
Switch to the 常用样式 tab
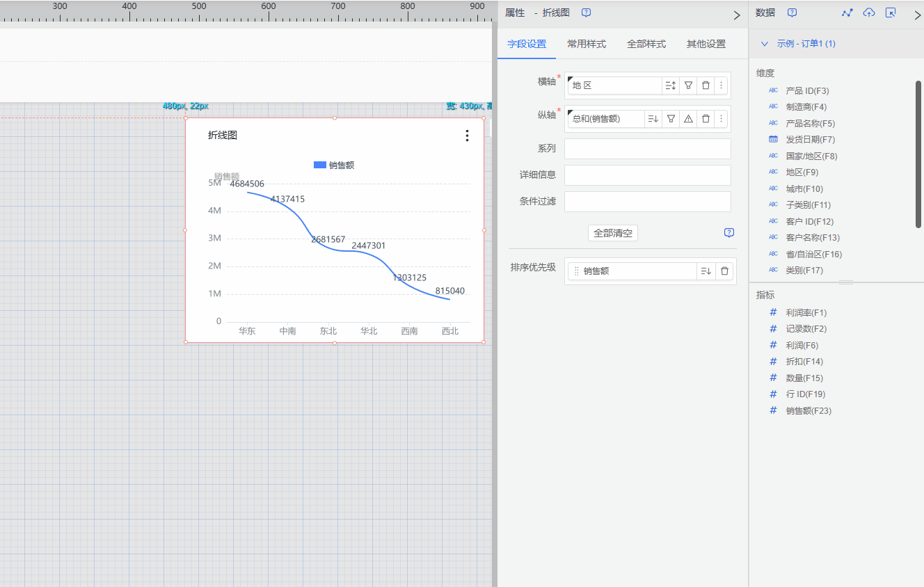[586, 44]
